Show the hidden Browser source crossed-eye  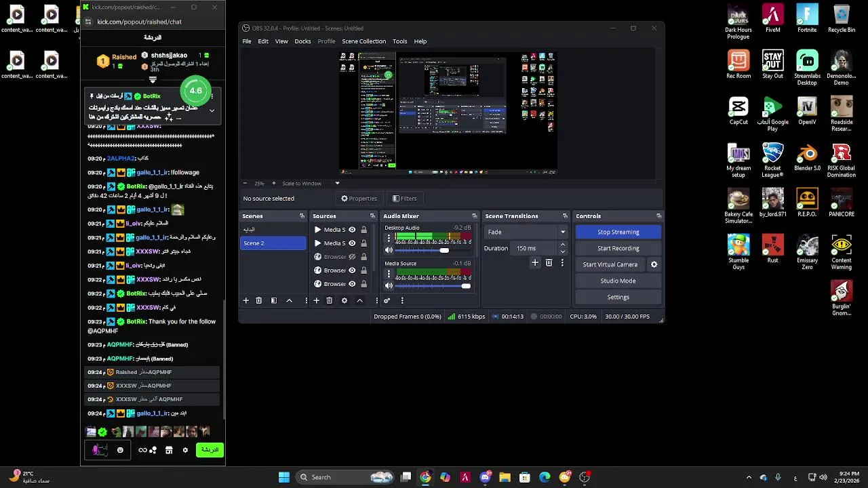(352, 257)
